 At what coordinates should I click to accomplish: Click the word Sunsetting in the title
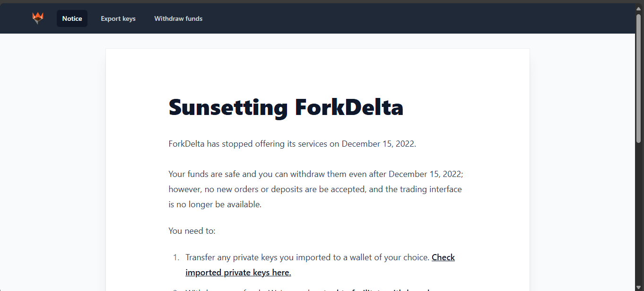[228, 107]
